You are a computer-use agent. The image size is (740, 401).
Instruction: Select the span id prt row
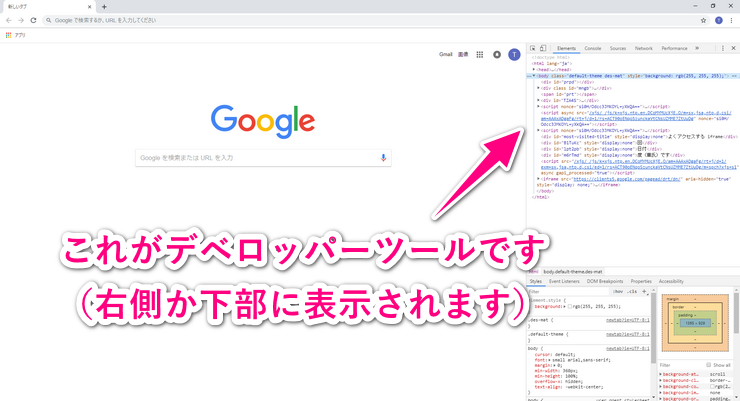coord(569,94)
